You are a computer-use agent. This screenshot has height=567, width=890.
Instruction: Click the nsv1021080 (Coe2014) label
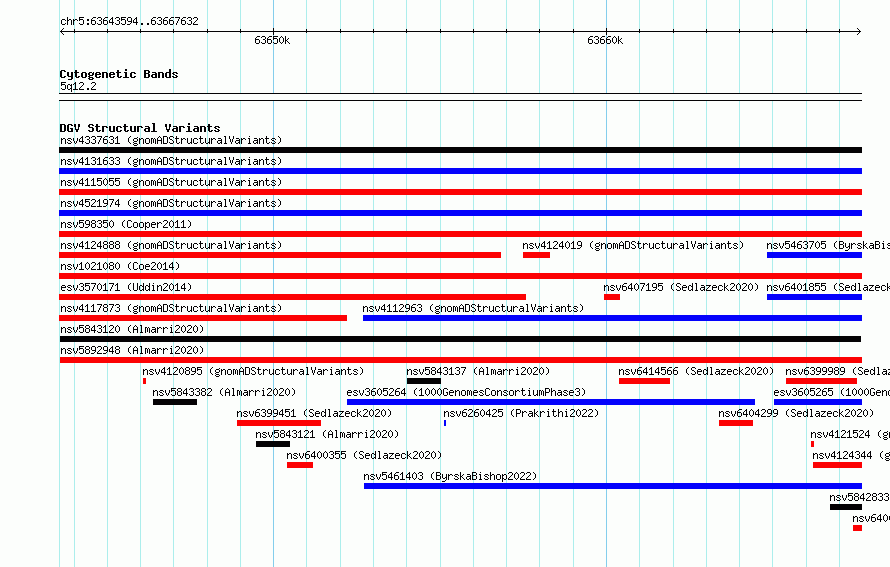tap(120, 266)
